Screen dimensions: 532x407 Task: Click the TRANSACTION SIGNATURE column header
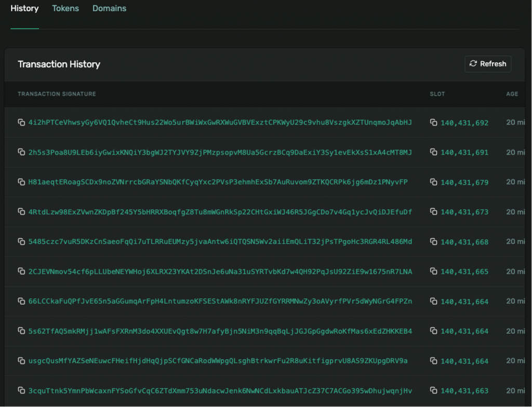[x=57, y=94]
